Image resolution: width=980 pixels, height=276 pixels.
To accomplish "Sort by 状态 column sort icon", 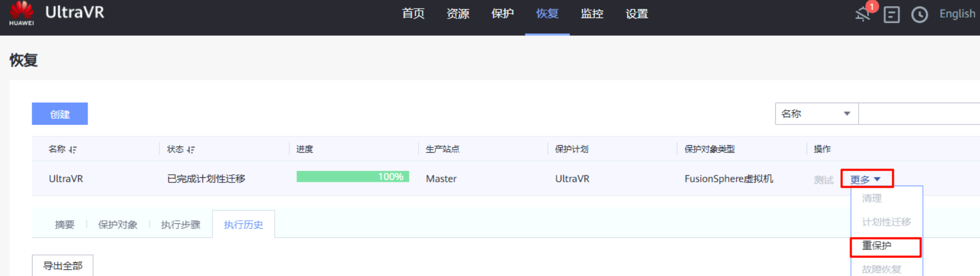I will click(191, 150).
